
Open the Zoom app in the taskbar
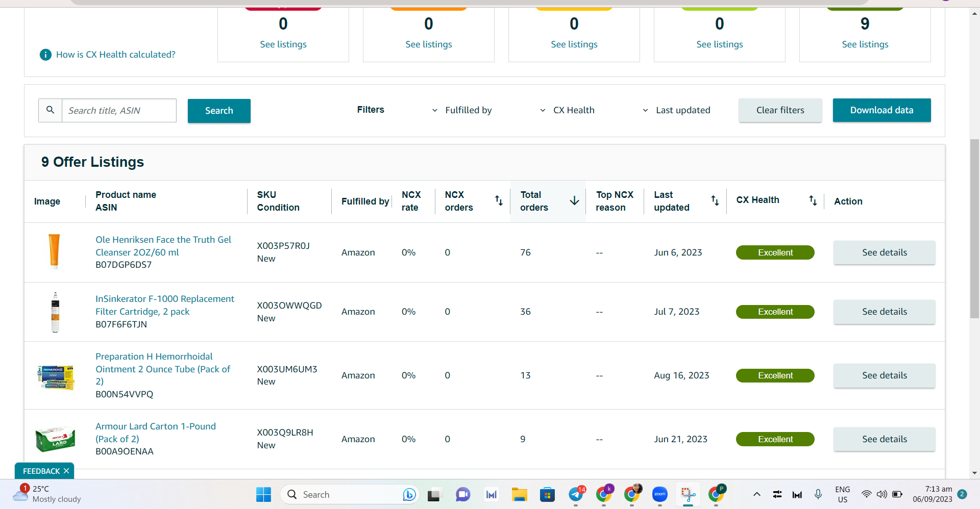(660, 494)
